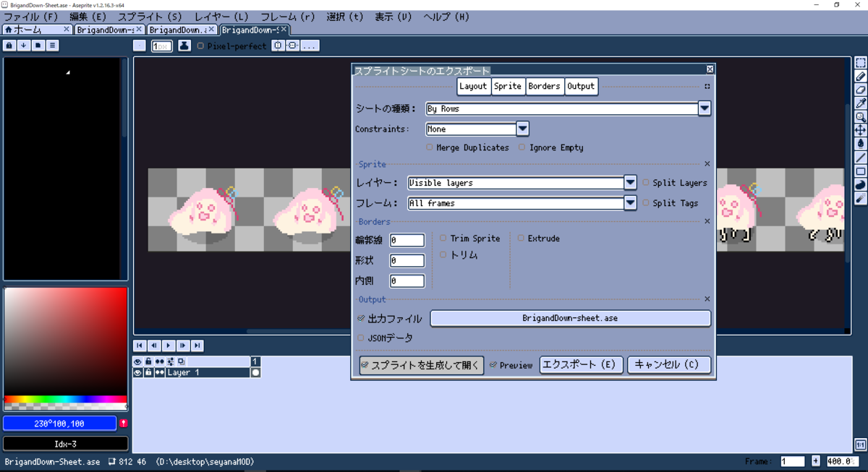Viewport: 868px width, 472px height.
Task: Select the Eraser tool
Action: [861, 90]
